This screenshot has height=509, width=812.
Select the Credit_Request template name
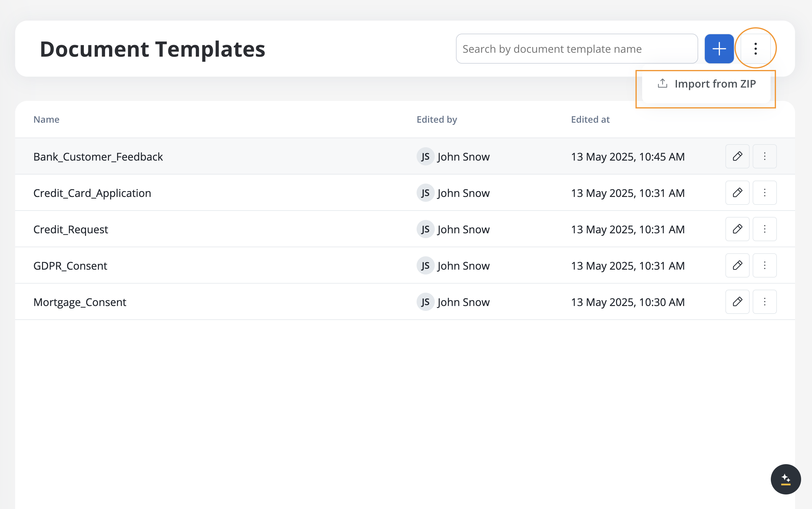click(x=71, y=230)
